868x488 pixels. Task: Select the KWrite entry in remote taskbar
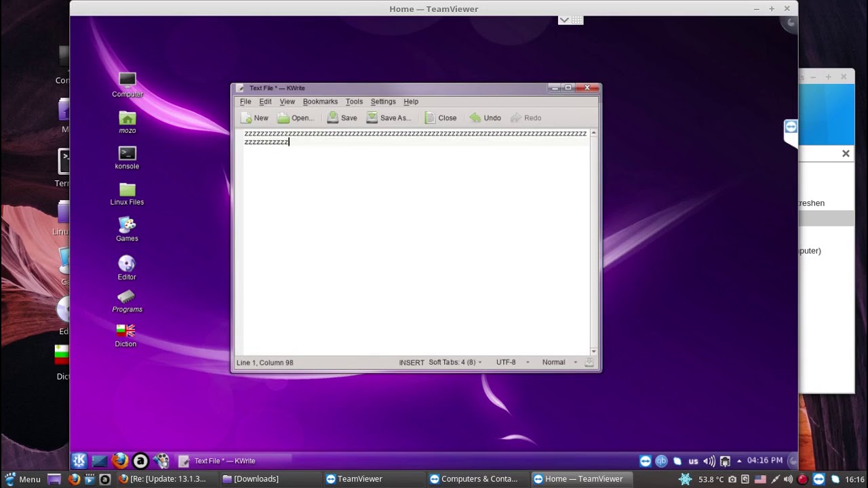(235, 461)
